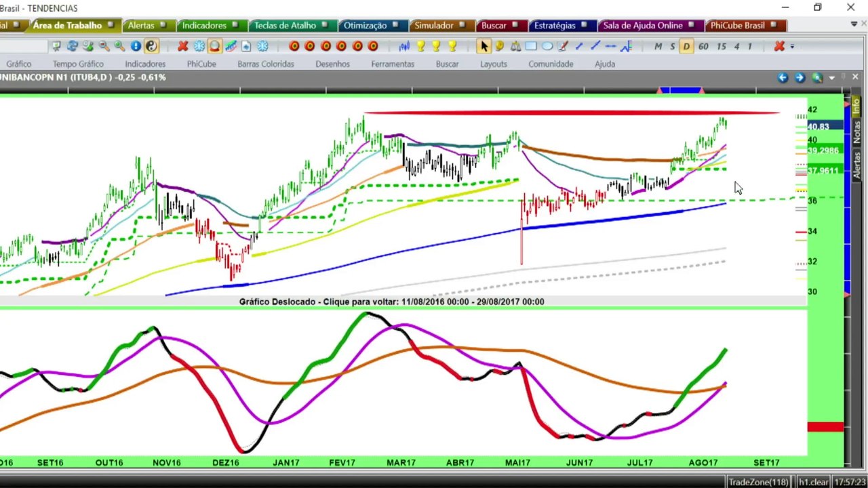Click the red bar in indicator scale

coord(825,427)
